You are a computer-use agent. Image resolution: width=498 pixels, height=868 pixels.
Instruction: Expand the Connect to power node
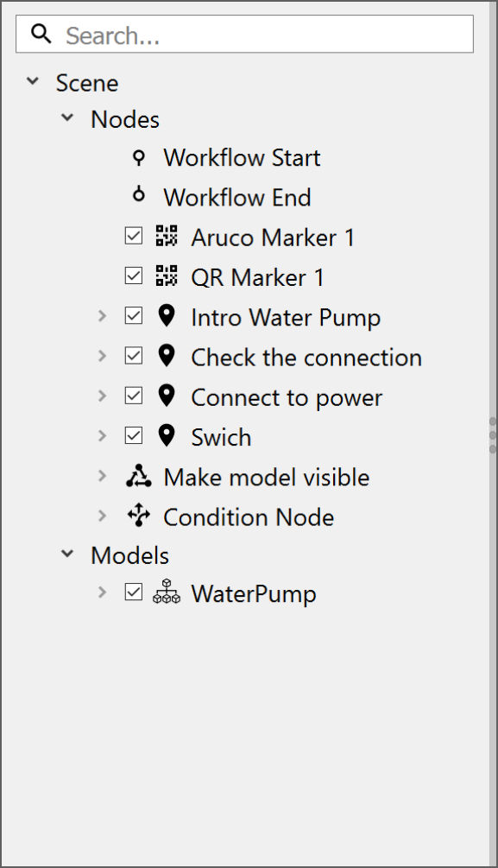point(102,396)
